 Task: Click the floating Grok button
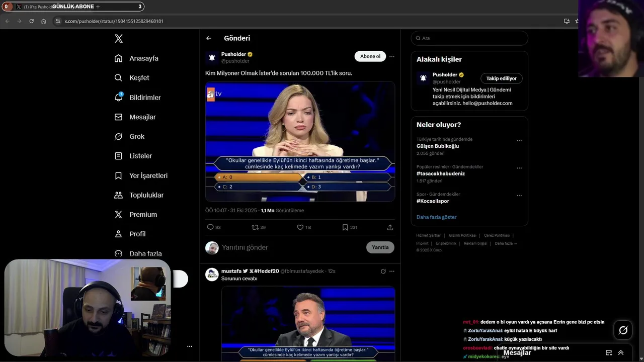[623, 330]
